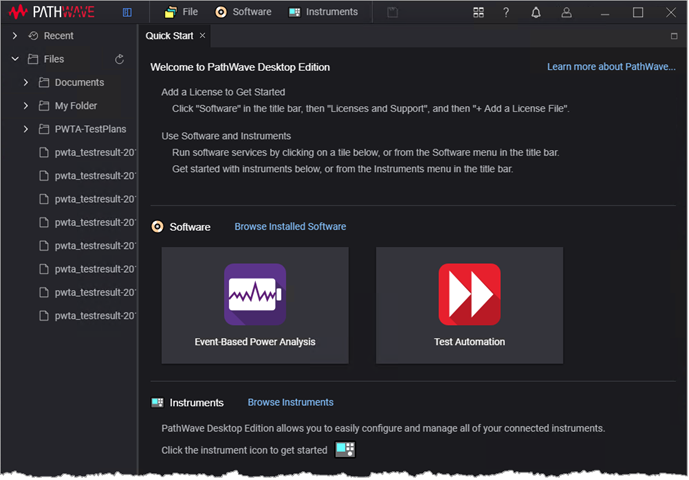The height and width of the screenshot is (480, 689).
Task: Open the File menu
Action: click(181, 12)
